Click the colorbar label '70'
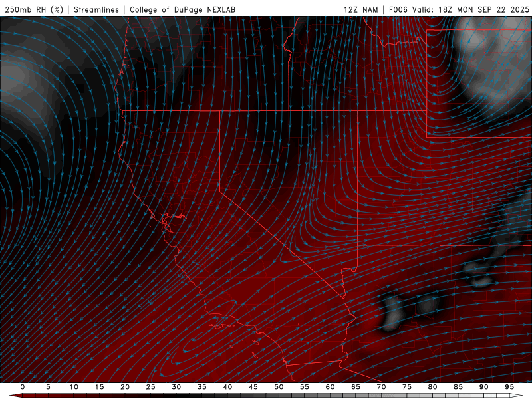This screenshot has height=399, width=532. click(381, 387)
